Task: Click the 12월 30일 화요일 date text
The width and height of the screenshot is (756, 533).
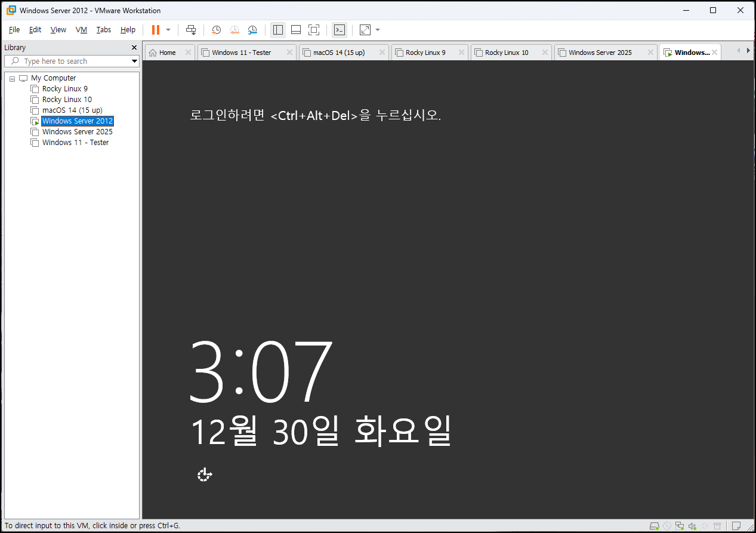Action: (320, 432)
